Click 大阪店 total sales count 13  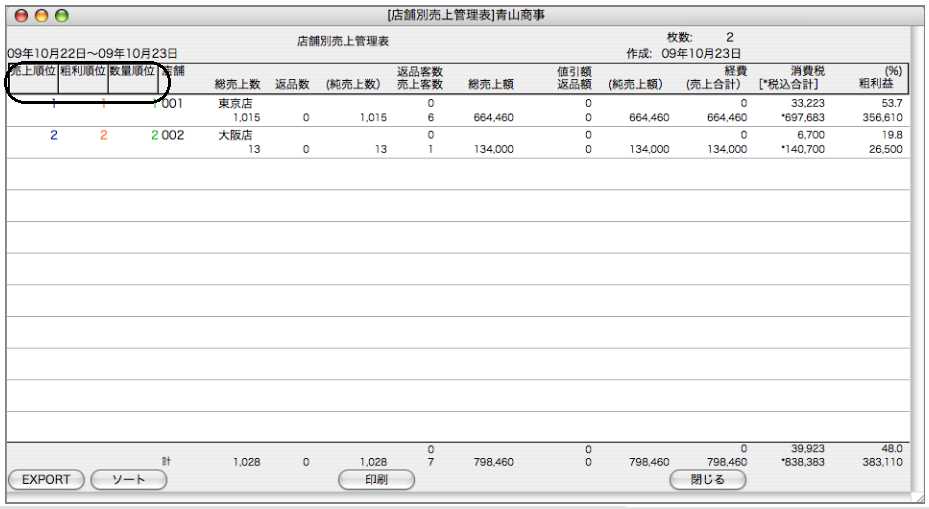254,149
